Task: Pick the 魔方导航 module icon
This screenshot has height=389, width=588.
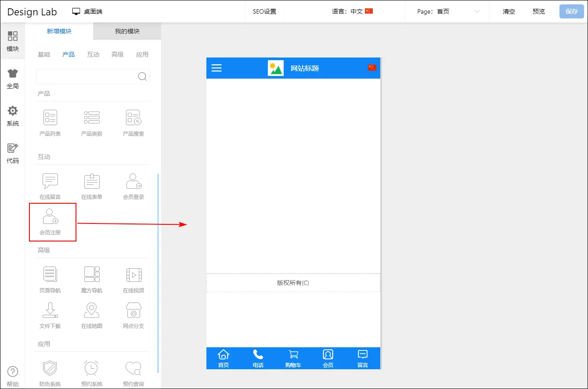Action: [92, 274]
